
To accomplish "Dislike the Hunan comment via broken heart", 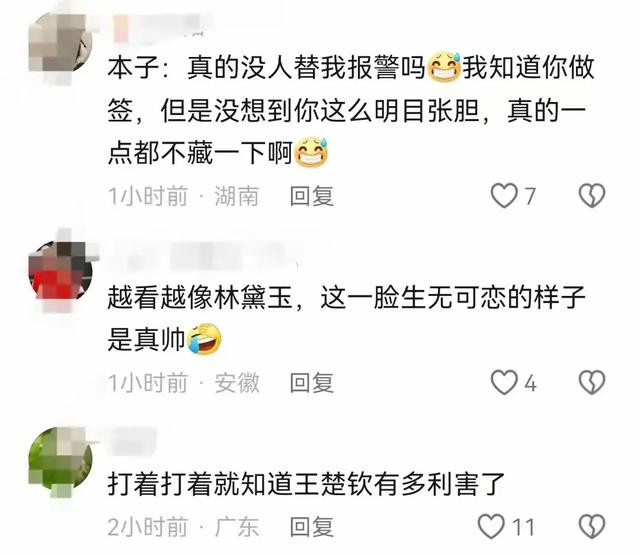I will pos(592,195).
